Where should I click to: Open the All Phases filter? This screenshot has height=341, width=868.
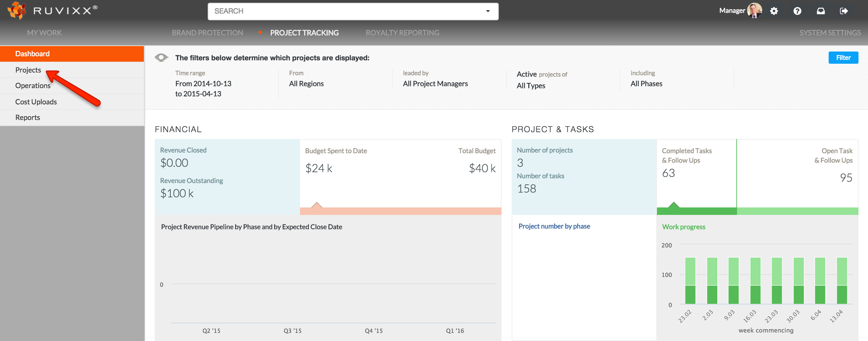click(646, 84)
